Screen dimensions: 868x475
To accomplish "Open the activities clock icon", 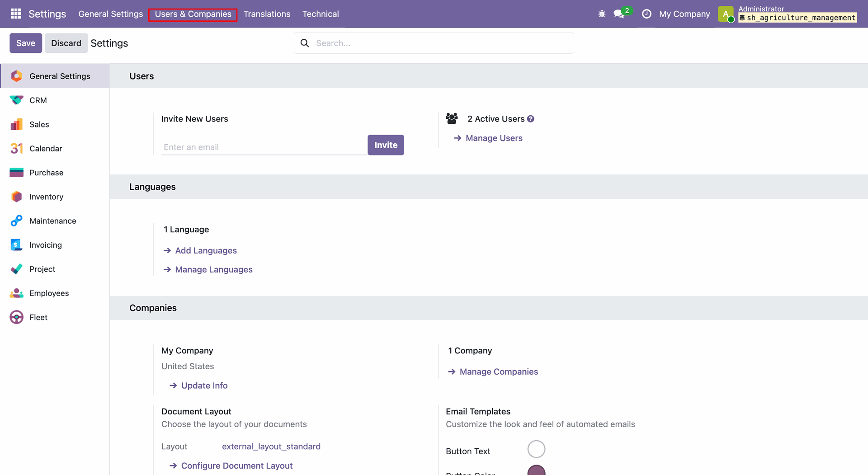I will (646, 14).
